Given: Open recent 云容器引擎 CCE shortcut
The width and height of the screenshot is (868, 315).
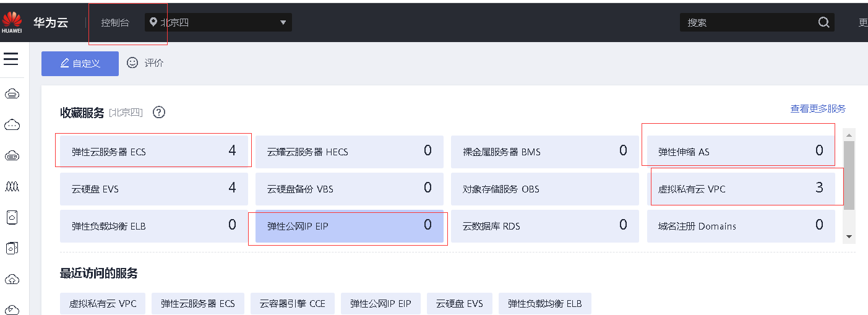Looking at the screenshot, I should coord(292,304).
